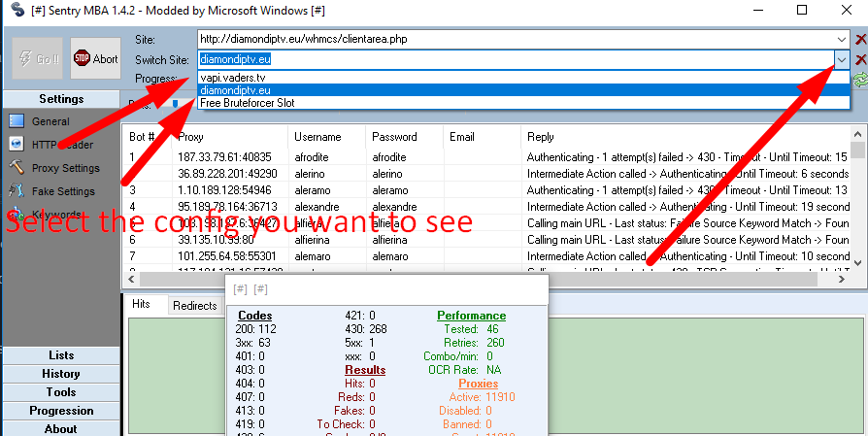
Task: Click the red X beside Switch Site
Action: click(860, 60)
